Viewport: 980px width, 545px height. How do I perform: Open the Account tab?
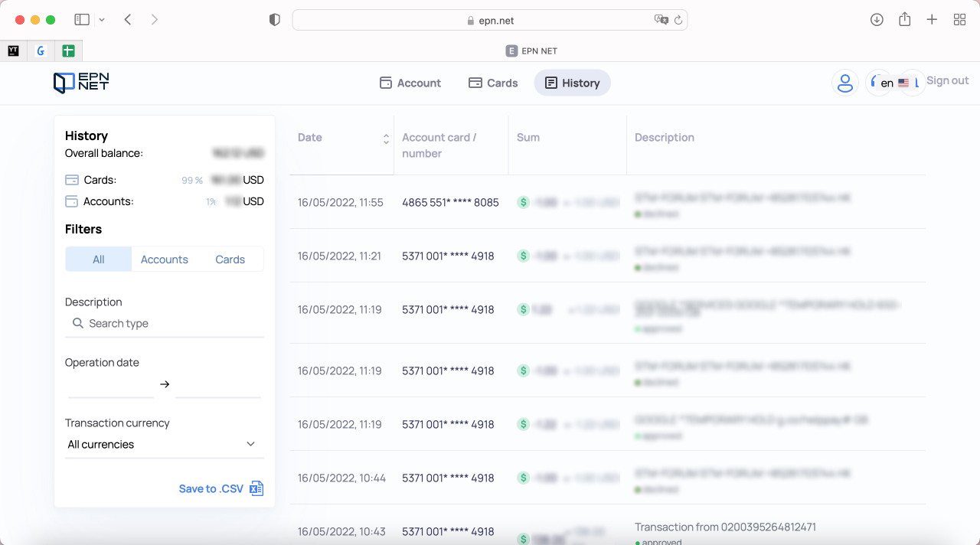[410, 83]
